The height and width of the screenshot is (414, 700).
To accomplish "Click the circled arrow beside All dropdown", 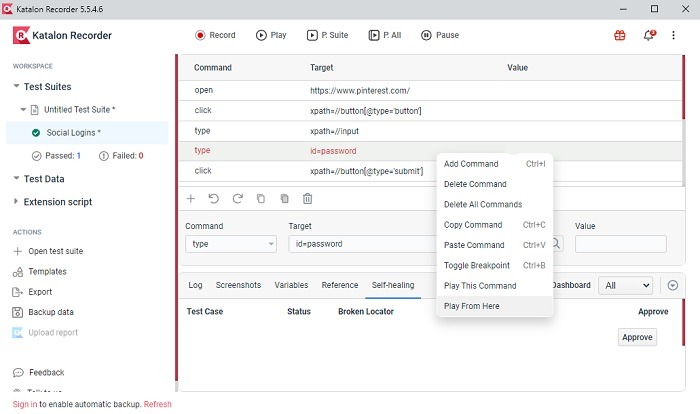I will point(673,285).
